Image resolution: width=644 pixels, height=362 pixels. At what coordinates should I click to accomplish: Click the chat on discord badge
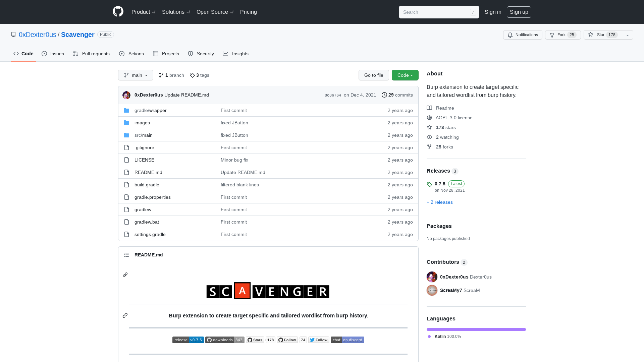347,340
